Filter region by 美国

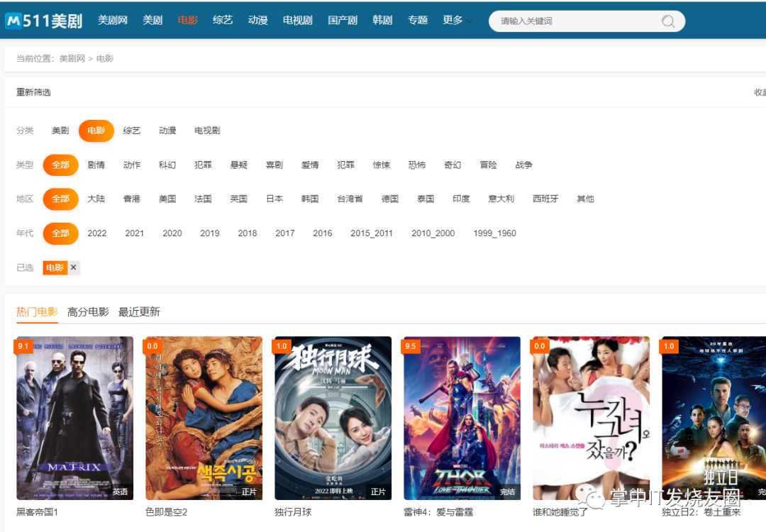click(x=167, y=199)
